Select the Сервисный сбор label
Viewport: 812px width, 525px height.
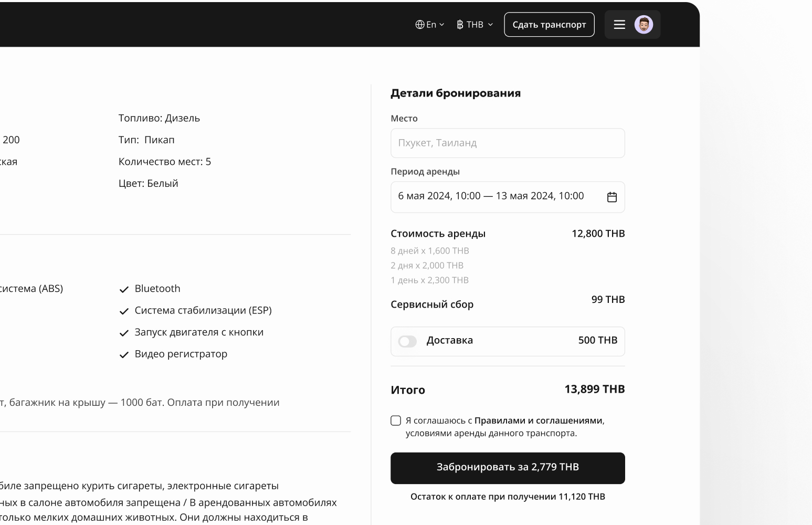tap(432, 304)
